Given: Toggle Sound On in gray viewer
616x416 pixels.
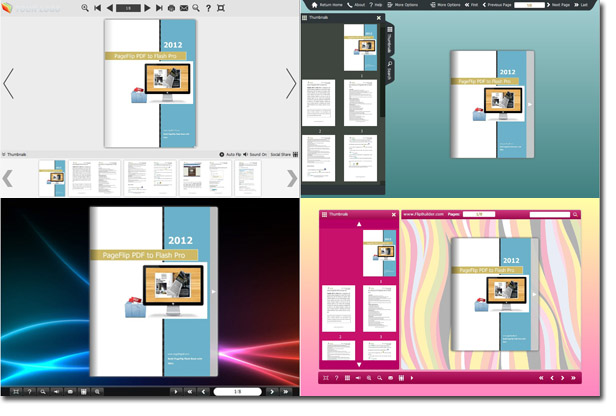Looking at the screenshot, I should (255, 154).
